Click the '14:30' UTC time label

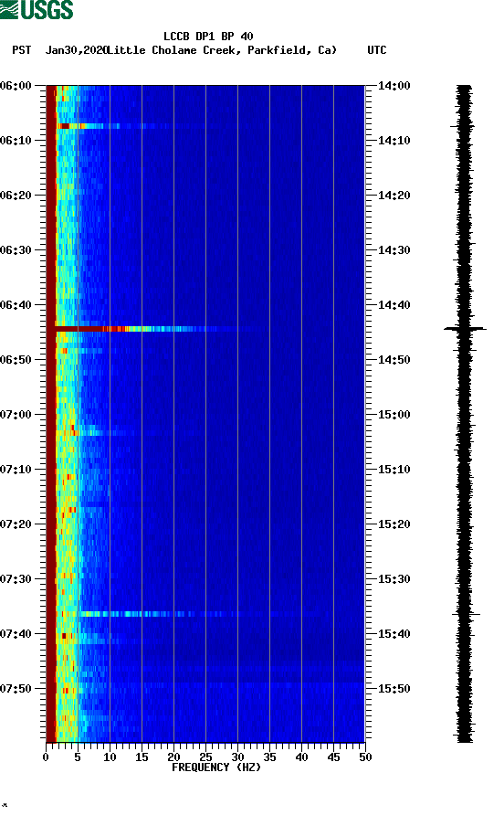394,250
